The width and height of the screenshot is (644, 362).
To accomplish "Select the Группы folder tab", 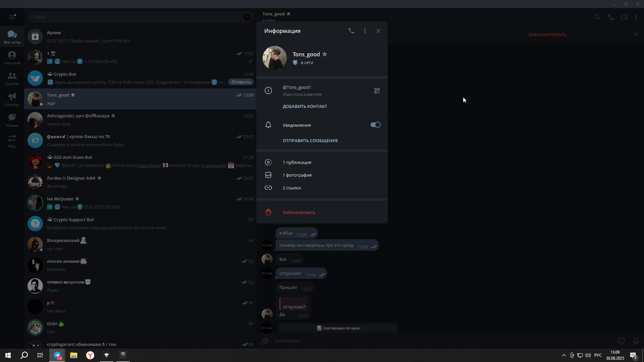I will 12,78.
